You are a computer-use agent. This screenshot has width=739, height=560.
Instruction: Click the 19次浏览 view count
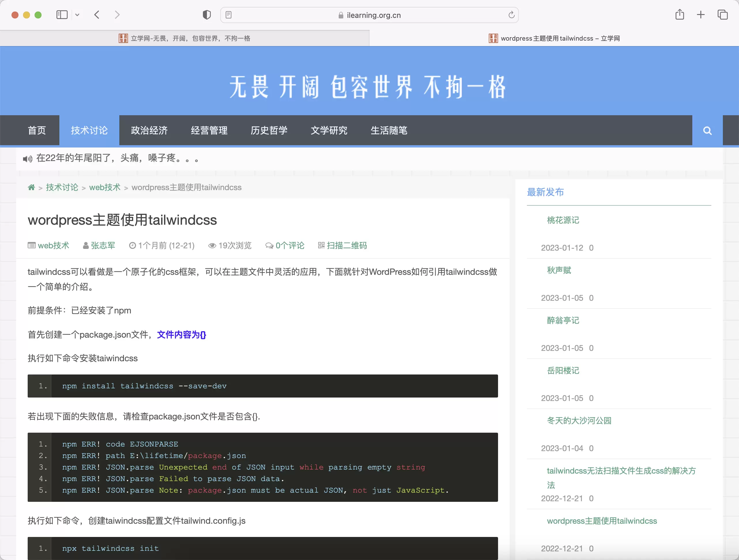[235, 245]
